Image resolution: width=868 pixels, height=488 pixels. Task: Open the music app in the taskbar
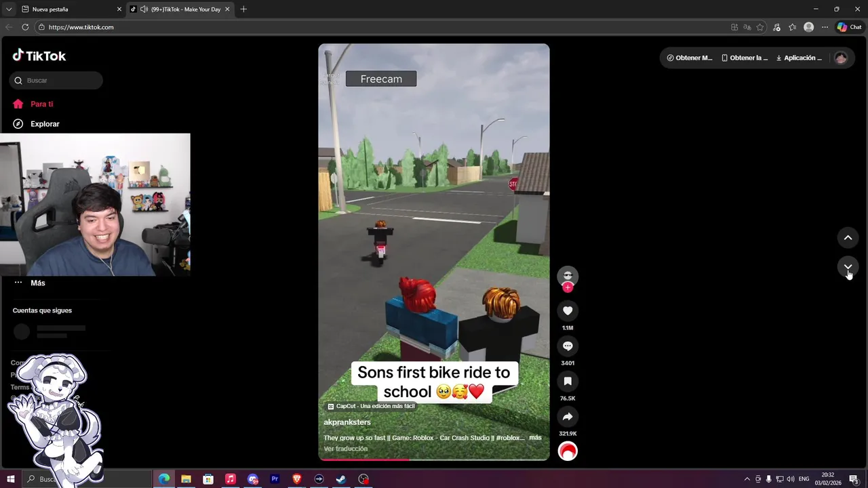pyautogui.click(x=231, y=479)
